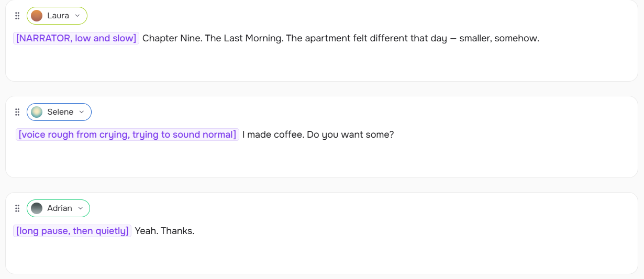644x279 pixels.
Task: Click the Adrian speaker name label
Action: point(60,208)
